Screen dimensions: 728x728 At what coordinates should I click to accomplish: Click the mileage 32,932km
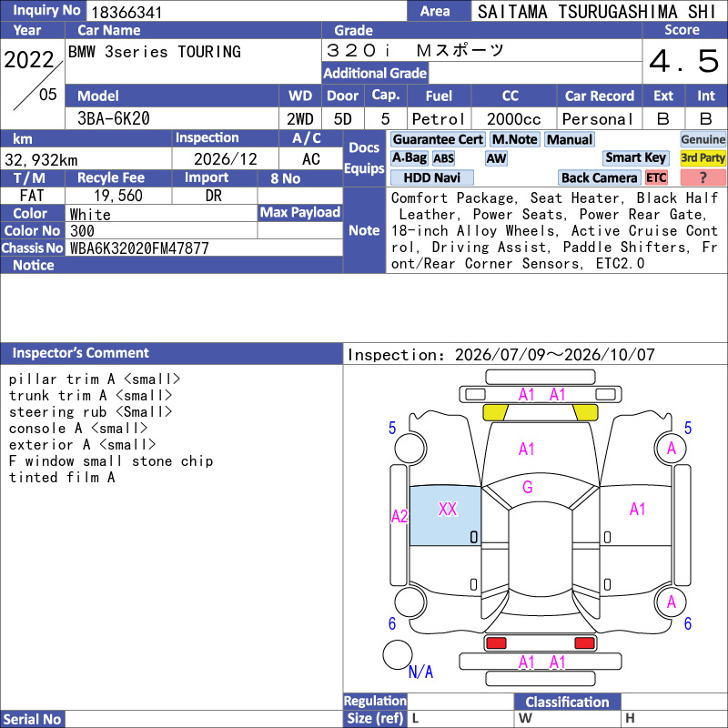41,160
